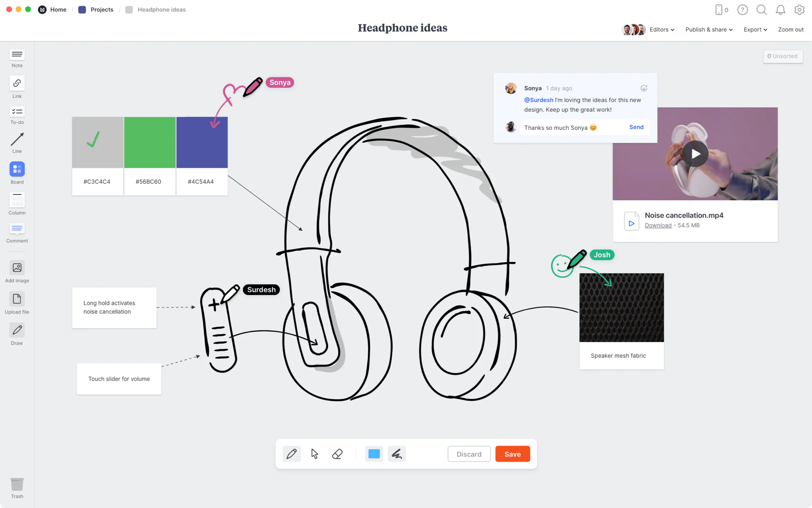Toggle the selector tool in toolbar

[x=314, y=453]
